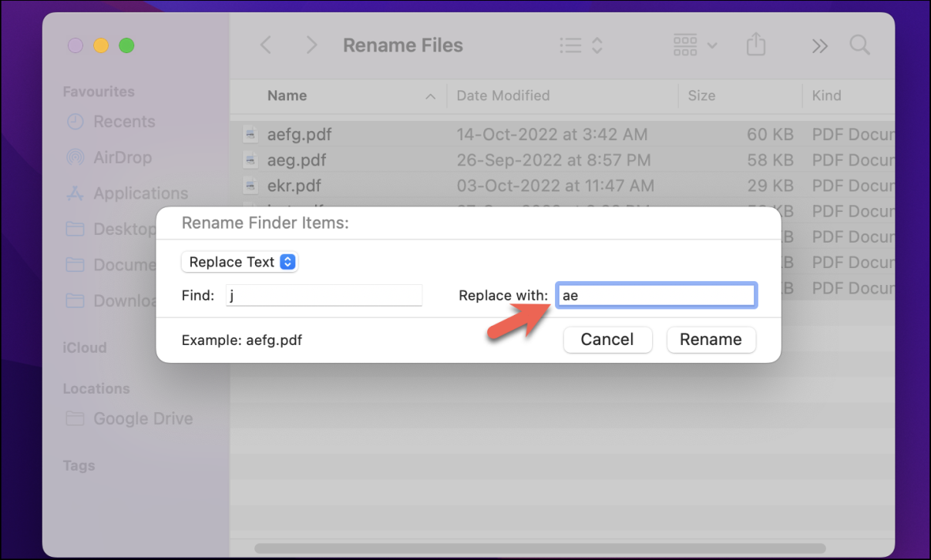Click the Search magnifier icon
The image size is (931, 560).
click(x=859, y=45)
